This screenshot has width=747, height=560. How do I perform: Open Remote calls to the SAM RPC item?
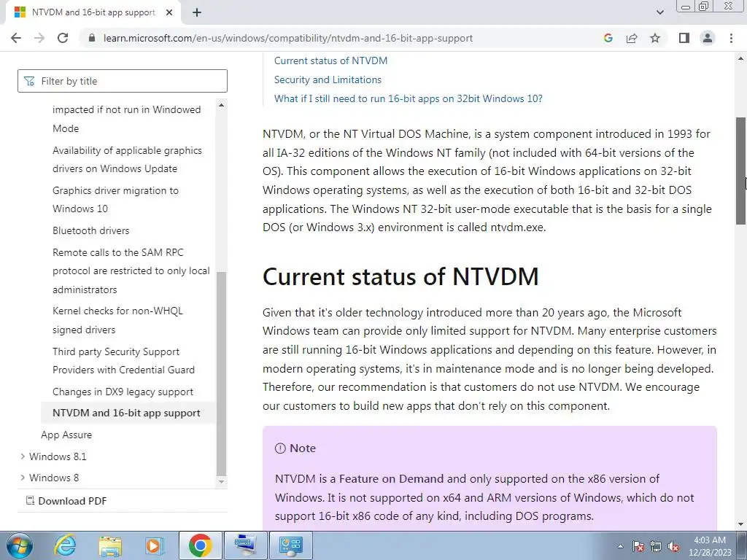pyautogui.click(x=131, y=271)
